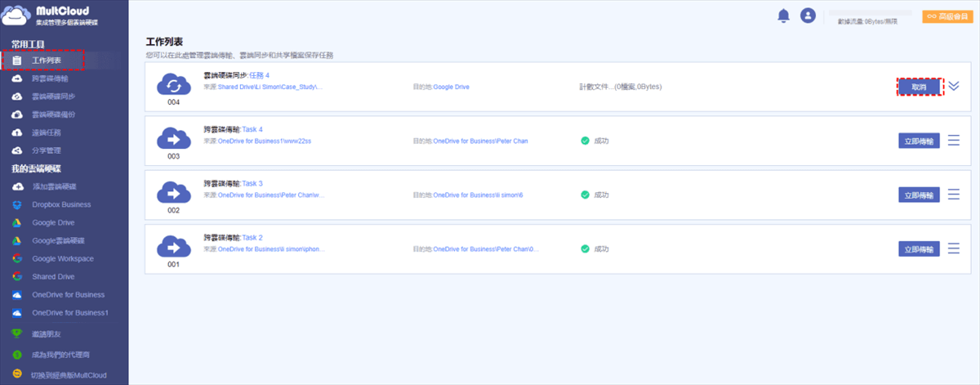The width and height of the screenshot is (980, 385).
Task: Click the 邀請朋友 trophy icon
Action: pos(16,334)
